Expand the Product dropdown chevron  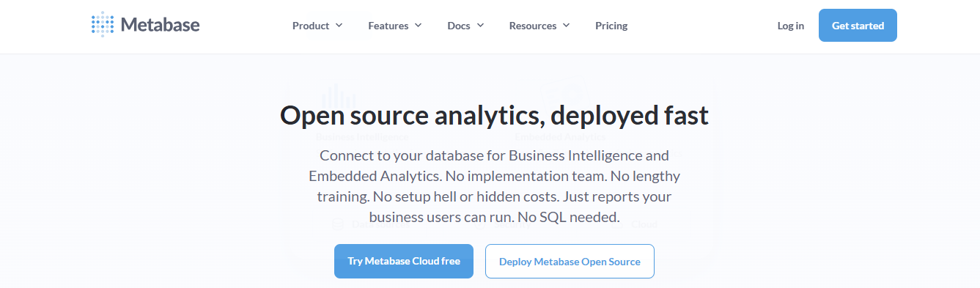click(339, 26)
